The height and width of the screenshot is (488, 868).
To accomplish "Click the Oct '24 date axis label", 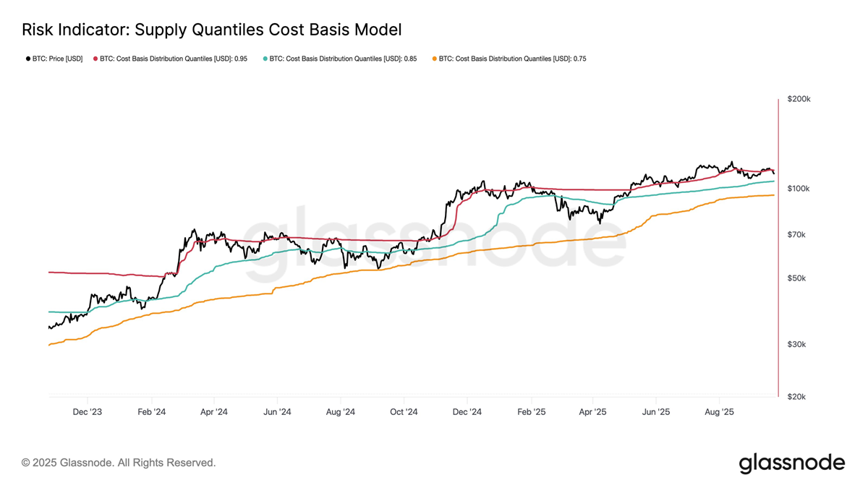I will [404, 412].
